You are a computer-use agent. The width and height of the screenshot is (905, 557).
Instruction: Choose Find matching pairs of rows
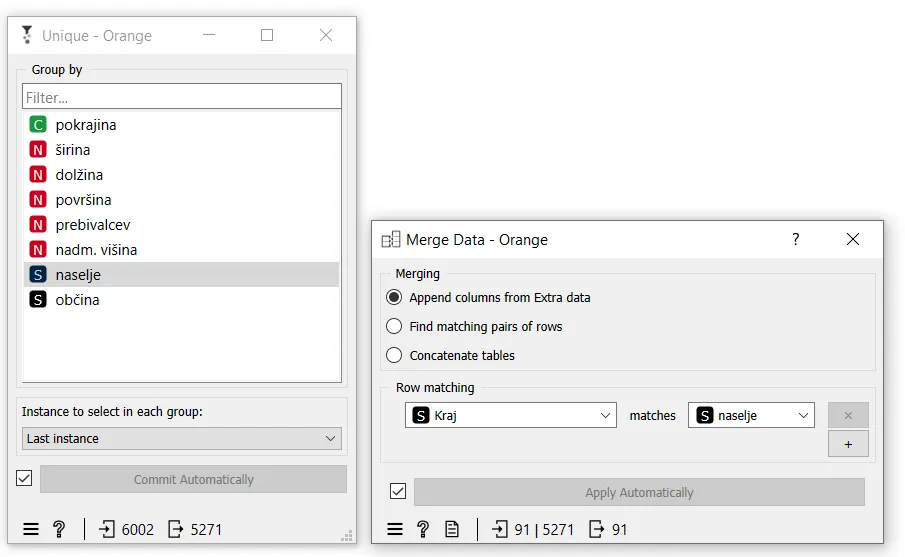(474, 327)
